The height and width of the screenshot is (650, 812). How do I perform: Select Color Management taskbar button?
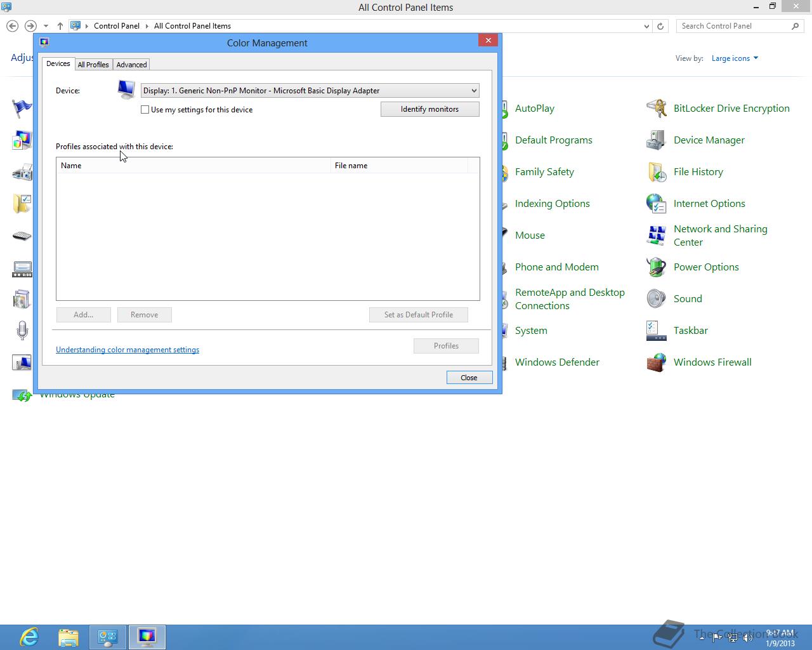(x=147, y=637)
